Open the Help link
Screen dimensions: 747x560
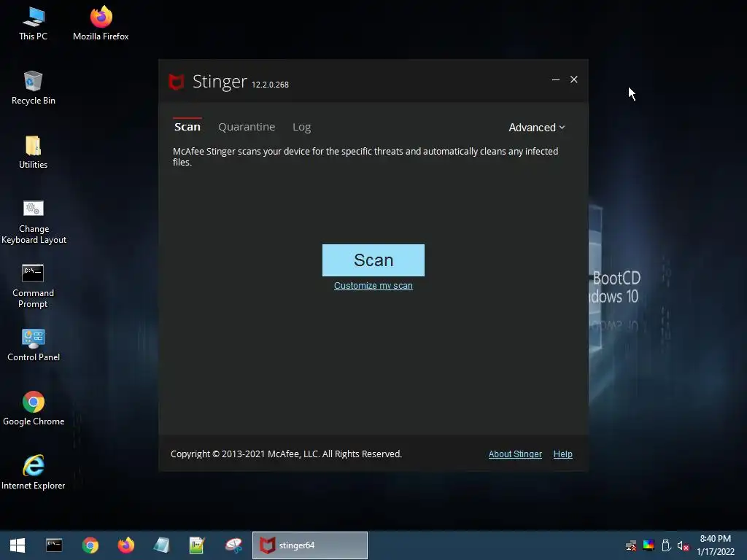coord(562,454)
